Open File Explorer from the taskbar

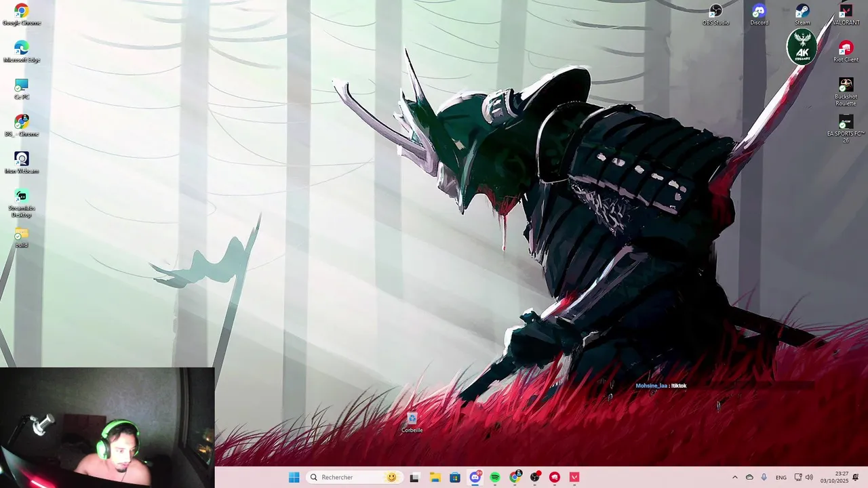tap(435, 477)
